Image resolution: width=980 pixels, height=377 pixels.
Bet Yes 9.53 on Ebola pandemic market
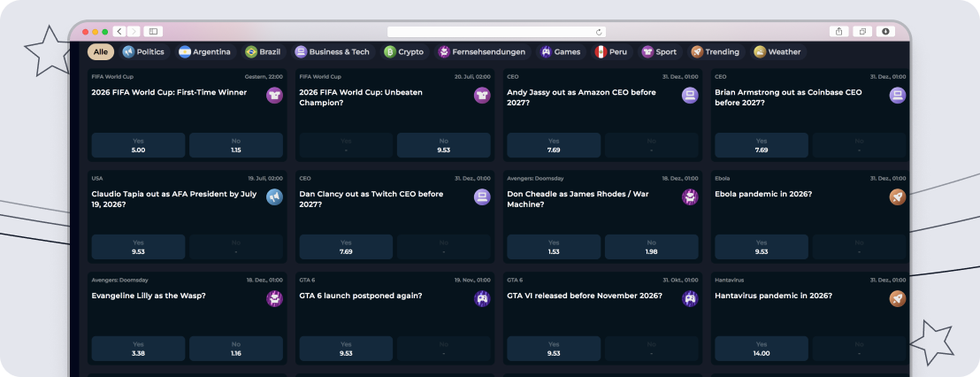tap(762, 247)
